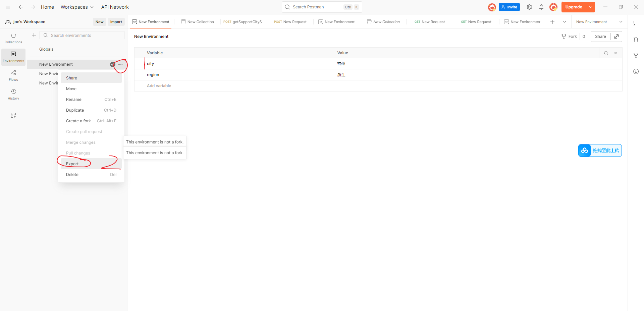Open forks icon in right sidebar
The height and width of the screenshot is (311, 644).
click(x=636, y=55)
